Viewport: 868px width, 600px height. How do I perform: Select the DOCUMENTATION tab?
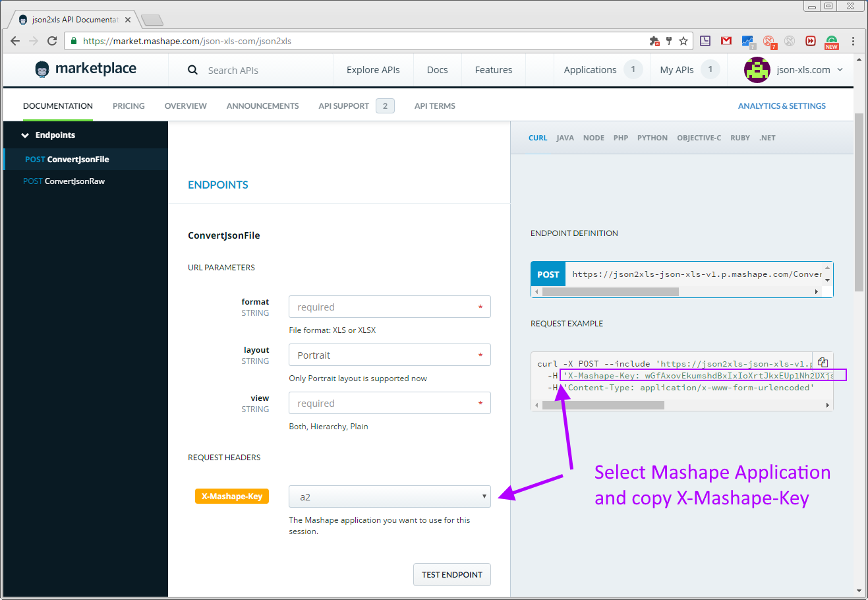pos(58,106)
